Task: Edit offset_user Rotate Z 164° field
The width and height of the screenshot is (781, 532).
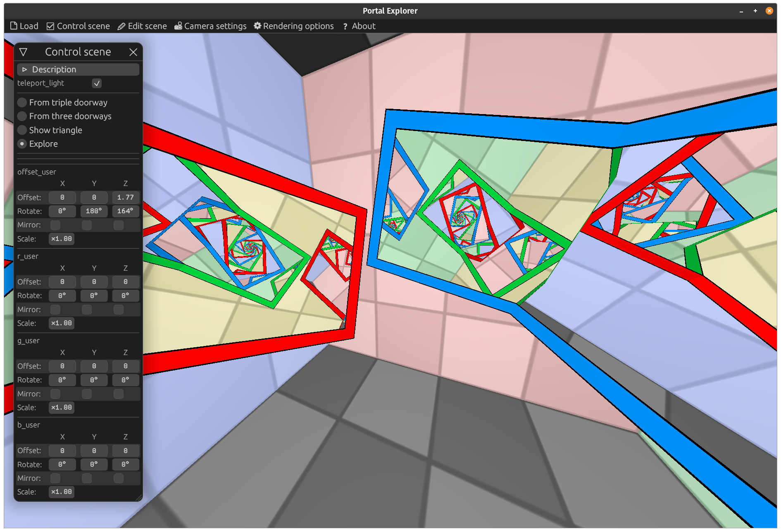Action: coord(126,211)
